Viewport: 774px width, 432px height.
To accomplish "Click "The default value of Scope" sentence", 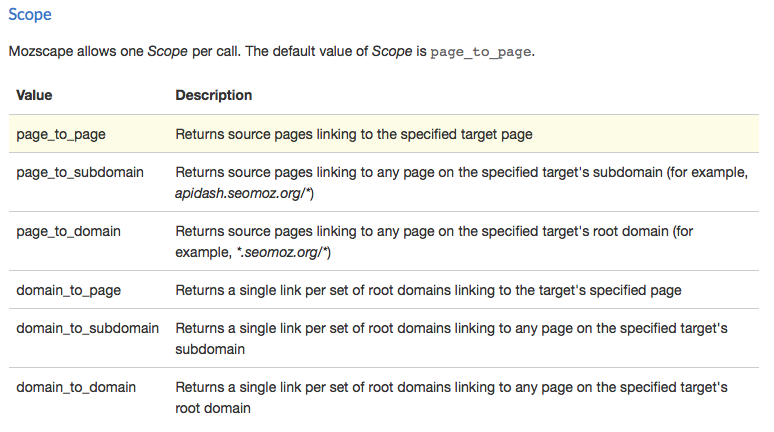I will coord(348,52).
